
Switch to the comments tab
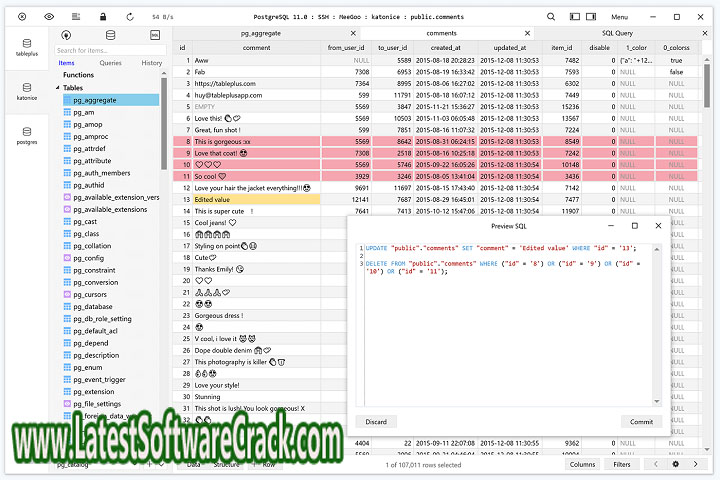coord(441,34)
